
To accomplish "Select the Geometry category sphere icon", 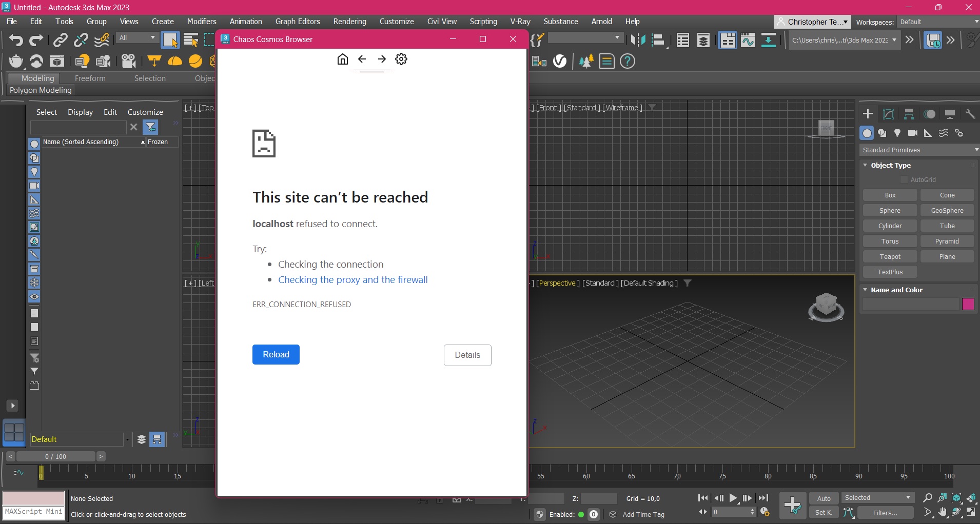I will 867,133.
